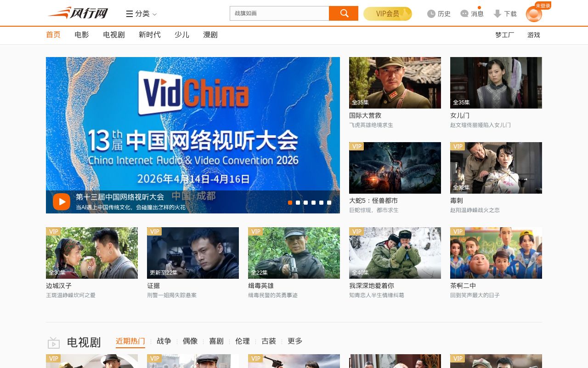Open the 游戏 link

(534, 35)
